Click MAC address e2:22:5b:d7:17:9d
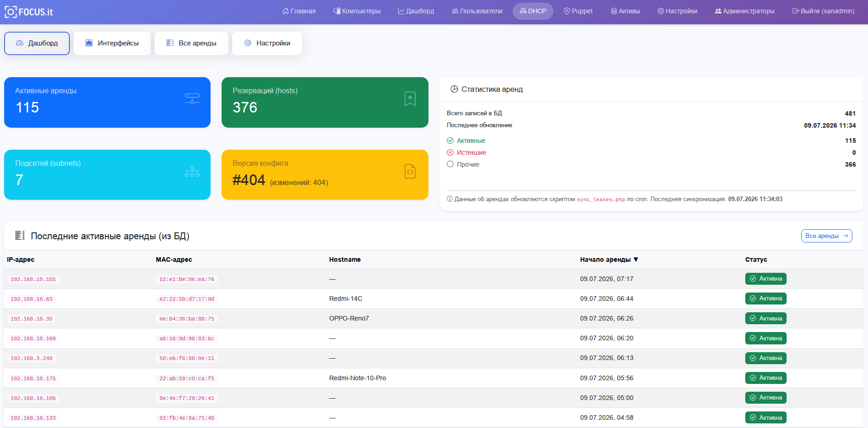Screen dimensions: 868x428 [x=187, y=299]
